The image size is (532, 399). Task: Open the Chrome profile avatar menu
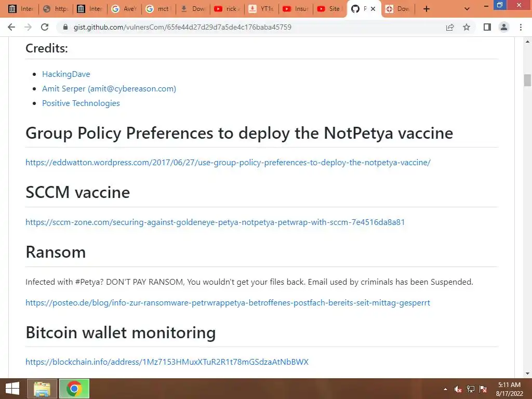coord(504,27)
